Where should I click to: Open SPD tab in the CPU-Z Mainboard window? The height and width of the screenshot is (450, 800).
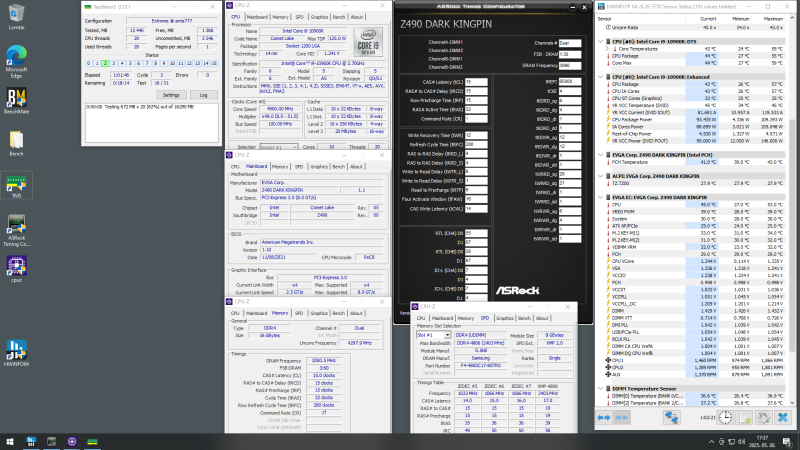coord(299,167)
